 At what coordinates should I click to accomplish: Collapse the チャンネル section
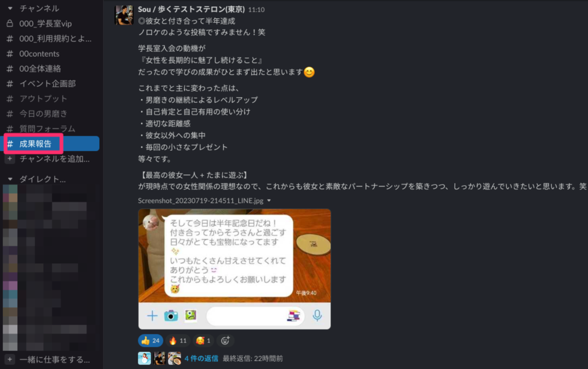pyautogui.click(x=10, y=8)
